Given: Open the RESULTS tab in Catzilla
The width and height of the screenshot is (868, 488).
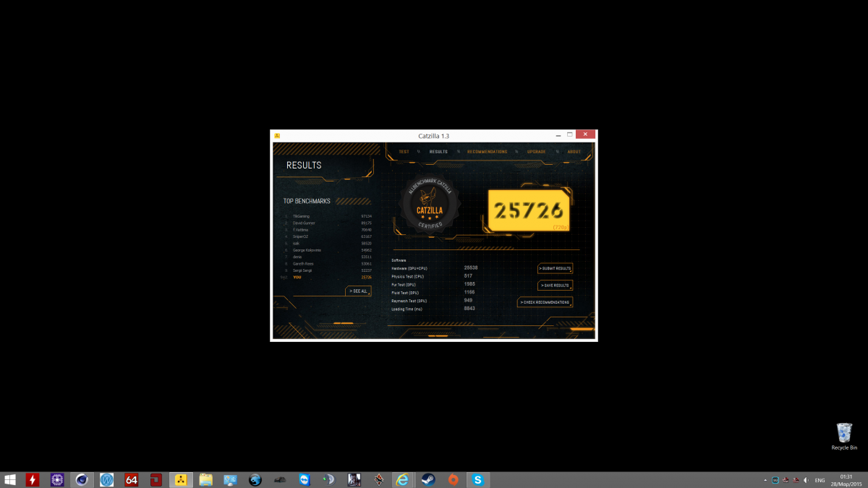Looking at the screenshot, I should click(438, 152).
